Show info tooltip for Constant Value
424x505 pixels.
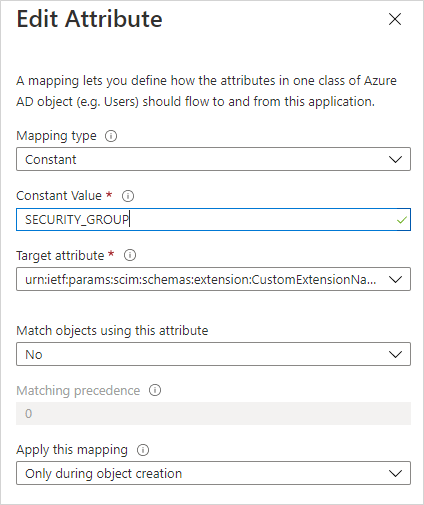(128, 196)
